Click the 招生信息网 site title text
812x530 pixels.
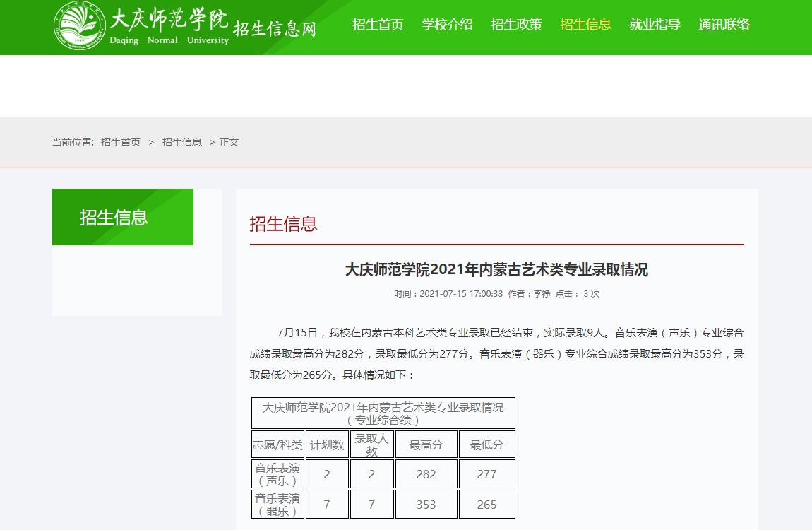pos(275,28)
